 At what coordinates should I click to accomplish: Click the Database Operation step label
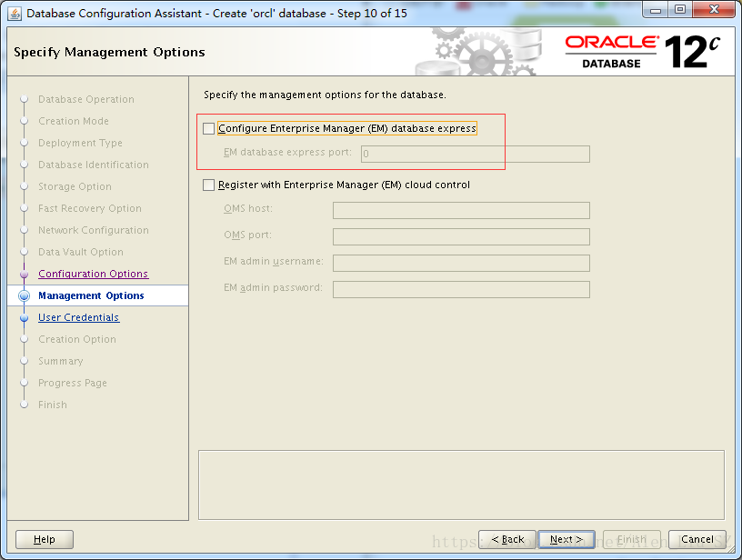[x=86, y=99]
